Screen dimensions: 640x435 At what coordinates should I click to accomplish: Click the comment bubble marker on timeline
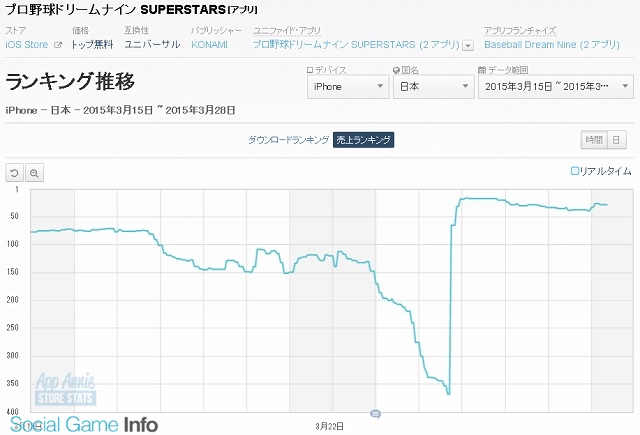[376, 414]
